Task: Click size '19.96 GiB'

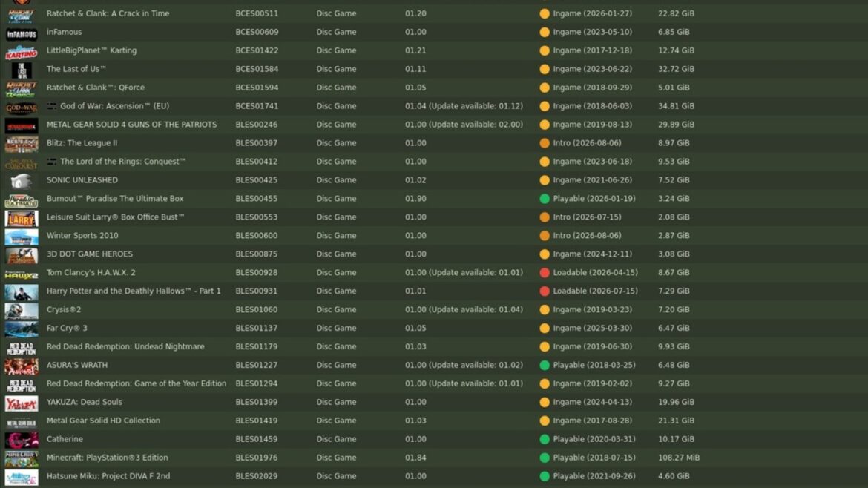Action: (676, 402)
